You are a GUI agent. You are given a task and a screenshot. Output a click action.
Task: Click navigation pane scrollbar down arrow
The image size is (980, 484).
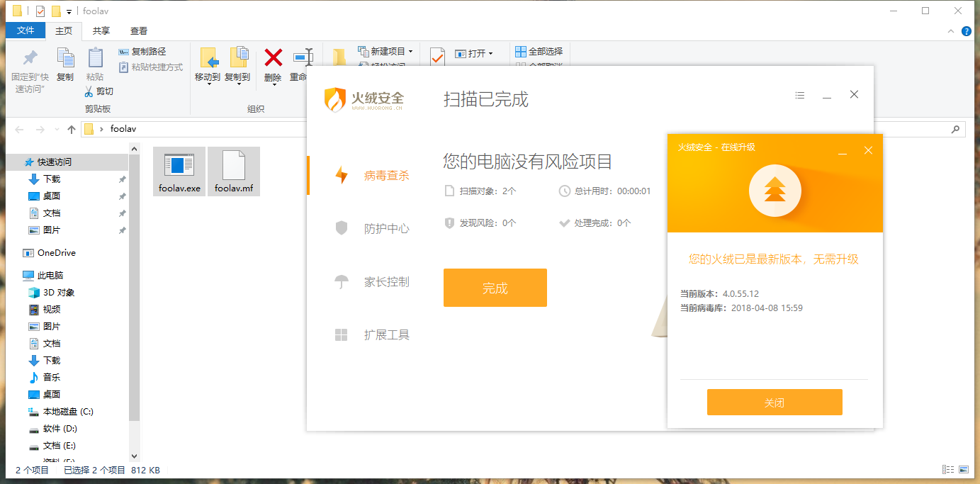[x=135, y=457]
